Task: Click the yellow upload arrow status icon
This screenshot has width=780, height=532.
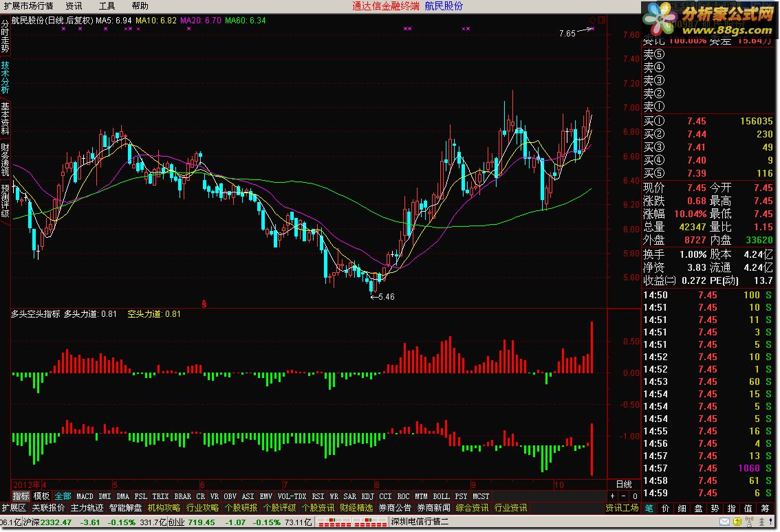Action: pos(737,522)
